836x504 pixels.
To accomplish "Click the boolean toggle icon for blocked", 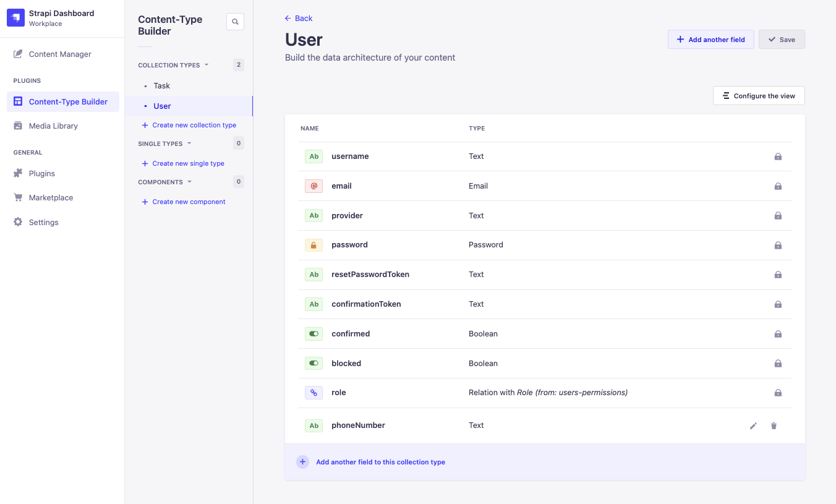I will pyautogui.click(x=314, y=363).
